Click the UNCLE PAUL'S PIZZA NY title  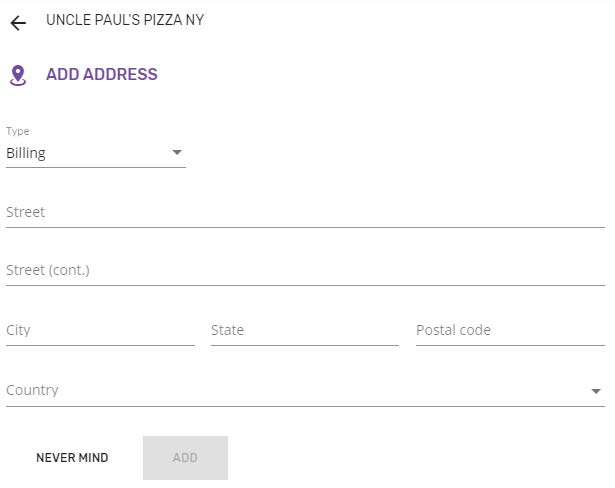tap(125, 20)
